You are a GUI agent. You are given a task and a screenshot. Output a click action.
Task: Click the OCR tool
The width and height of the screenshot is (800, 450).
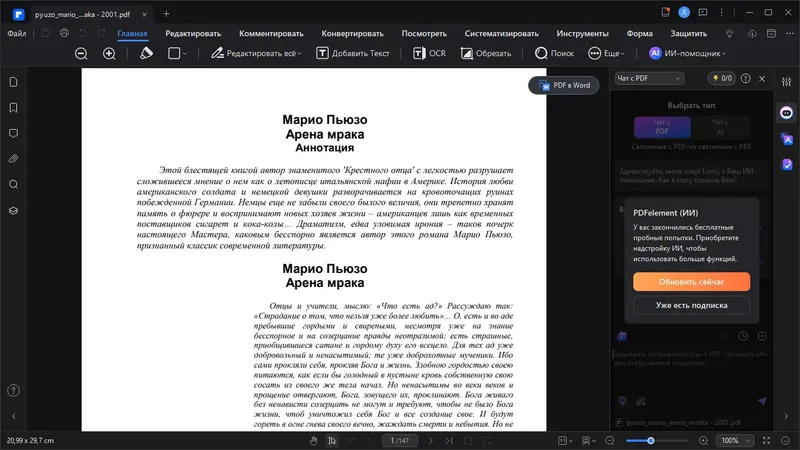(429, 53)
